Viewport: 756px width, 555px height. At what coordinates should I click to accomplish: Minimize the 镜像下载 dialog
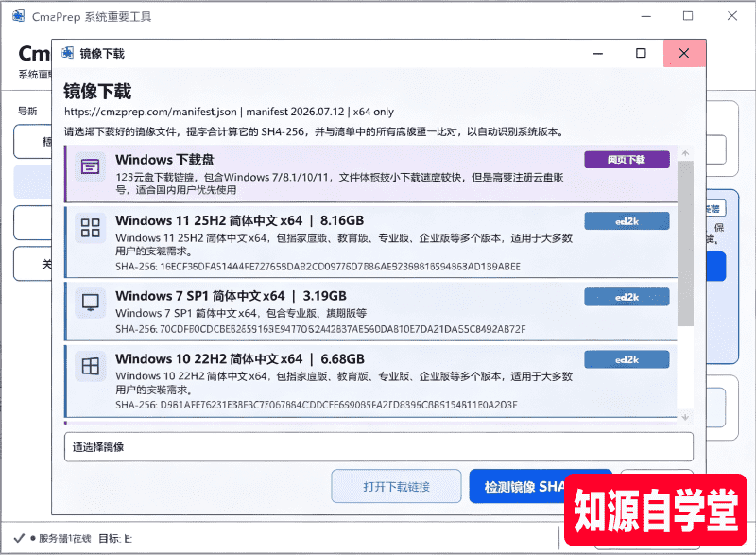(598, 53)
